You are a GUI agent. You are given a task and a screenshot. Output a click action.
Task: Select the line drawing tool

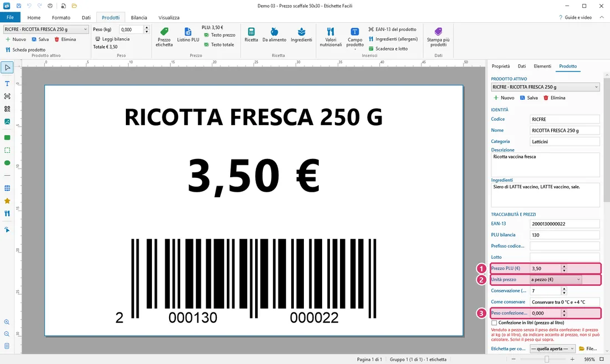click(x=7, y=176)
